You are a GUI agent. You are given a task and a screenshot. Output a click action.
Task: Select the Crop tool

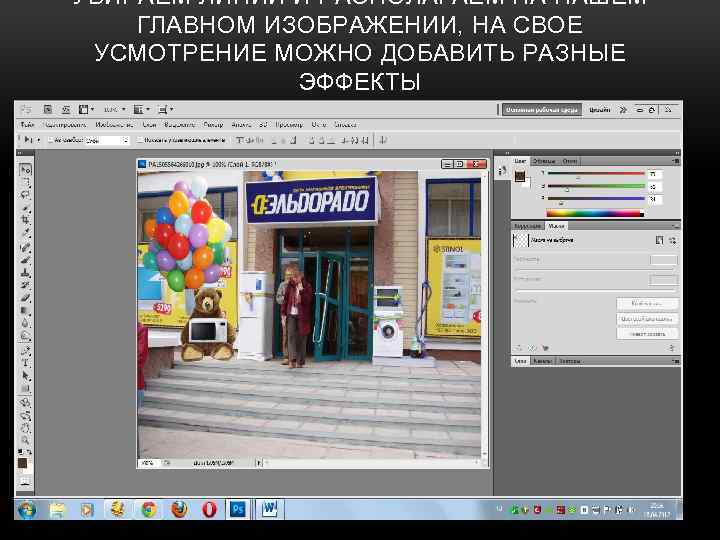(x=25, y=220)
